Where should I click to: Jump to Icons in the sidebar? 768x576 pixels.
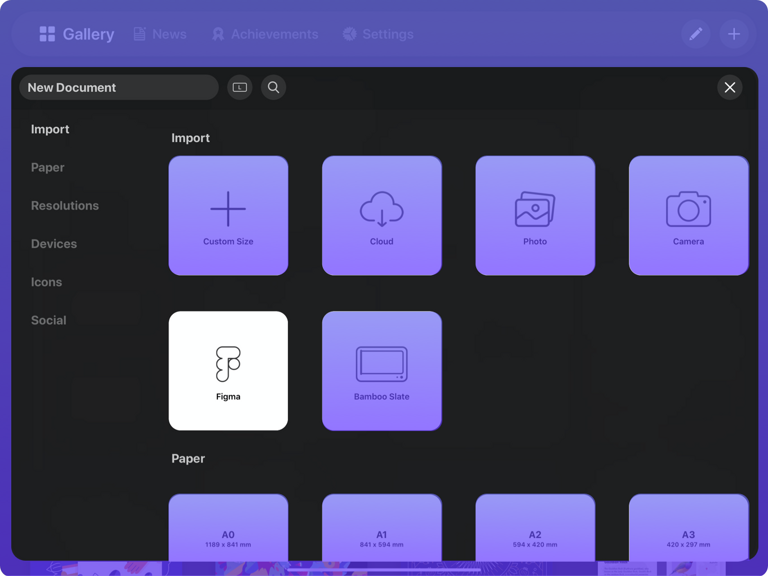(x=47, y=282)
